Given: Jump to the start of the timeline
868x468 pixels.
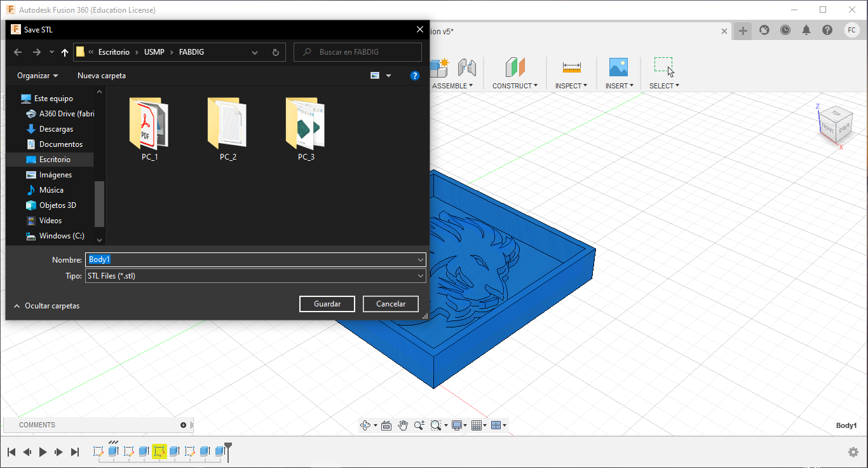Looking at the screenshot, I should pos(11,452).
